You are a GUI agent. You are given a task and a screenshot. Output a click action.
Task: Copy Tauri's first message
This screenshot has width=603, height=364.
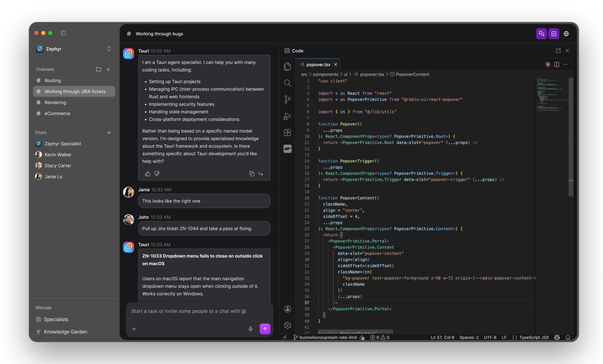(252, 174)
